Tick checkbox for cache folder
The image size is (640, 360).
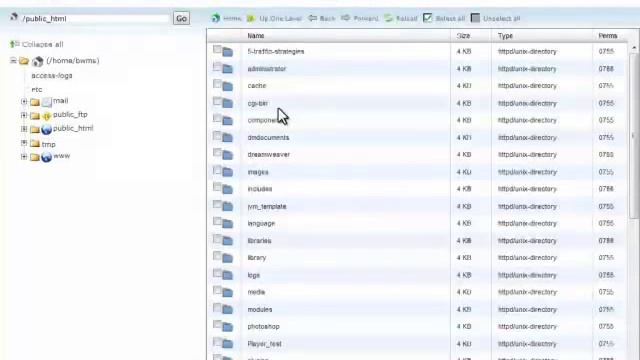[x=217, y=84]
